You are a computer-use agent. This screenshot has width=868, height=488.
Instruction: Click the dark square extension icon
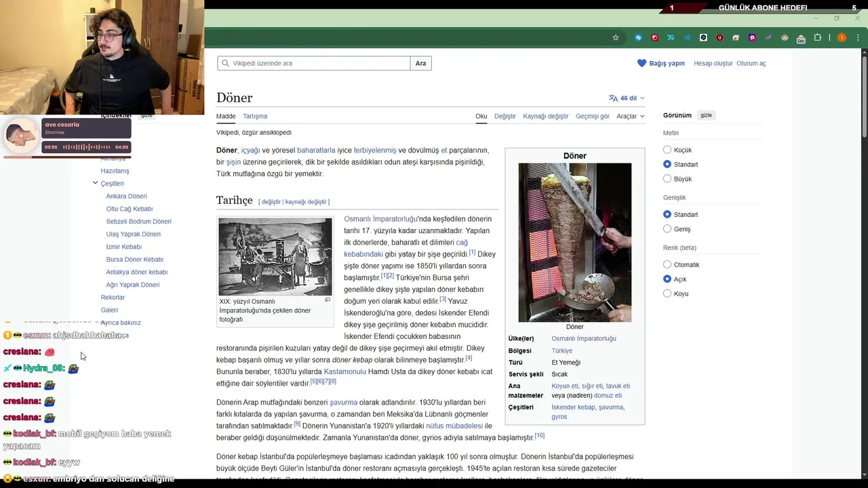703,37
